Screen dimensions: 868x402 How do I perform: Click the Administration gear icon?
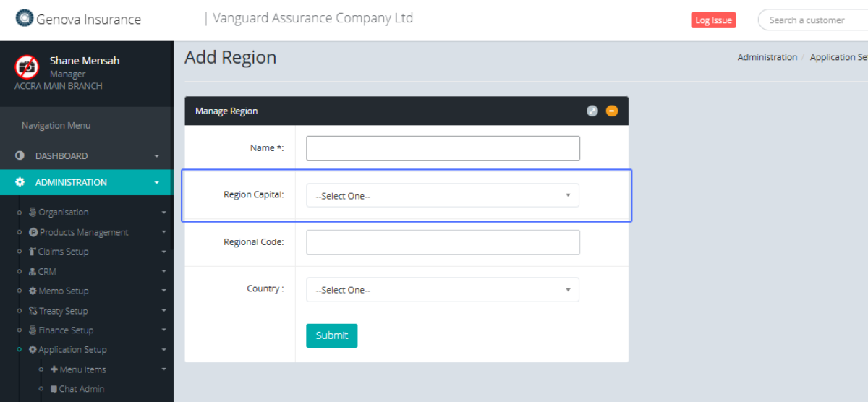[20, 183]
